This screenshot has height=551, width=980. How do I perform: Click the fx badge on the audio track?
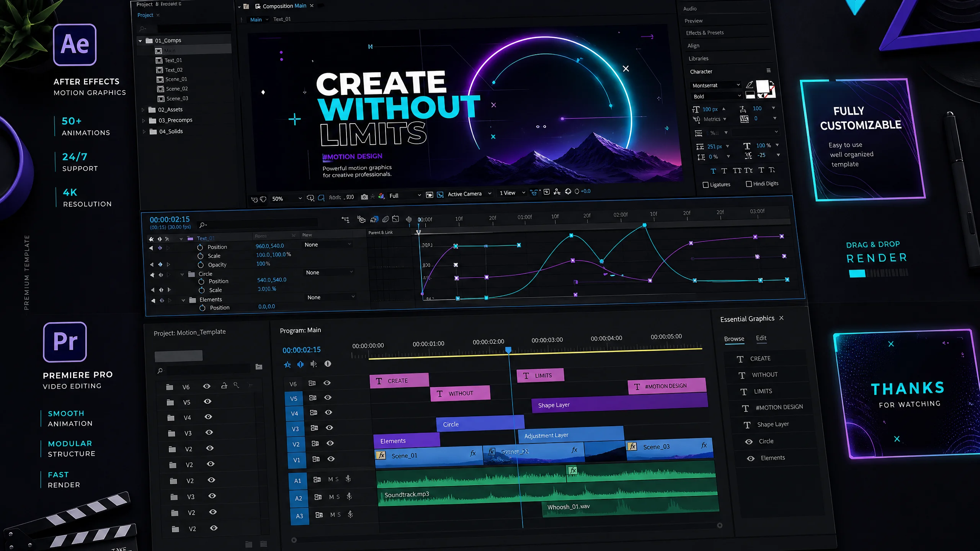coord(572,471)
